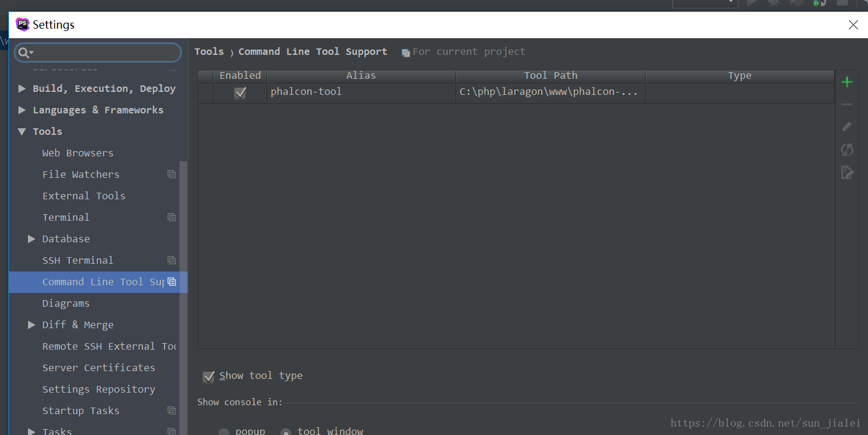
Task: Click the project icon next to Startup Tasks
Action: (172, 411)
